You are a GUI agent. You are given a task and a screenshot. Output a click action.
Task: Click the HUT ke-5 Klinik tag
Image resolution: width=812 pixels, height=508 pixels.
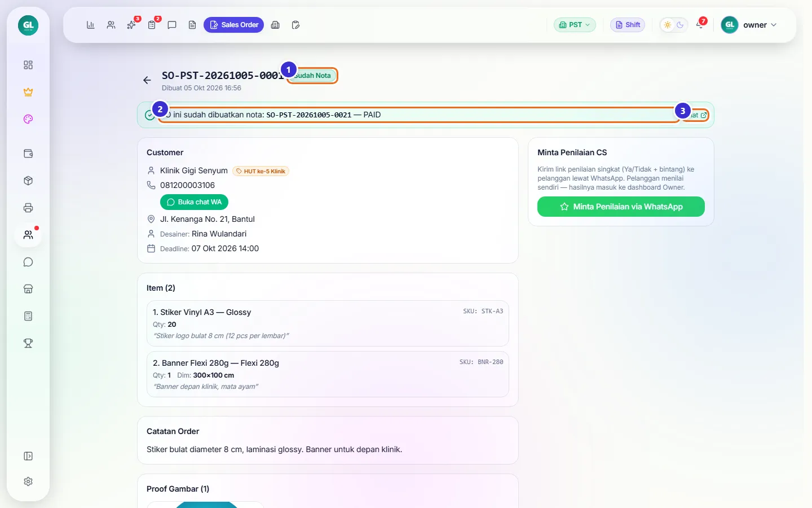(x=261, y=171)
